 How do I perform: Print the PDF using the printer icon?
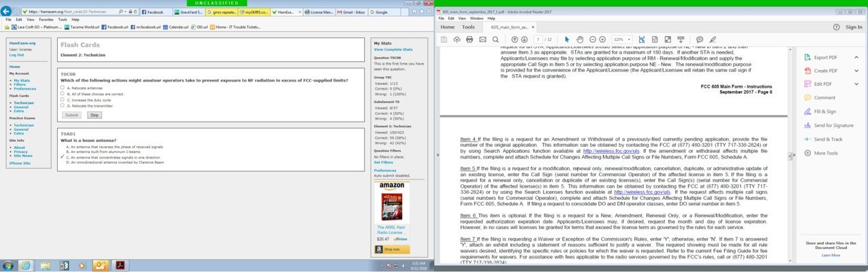click(469, 39)
